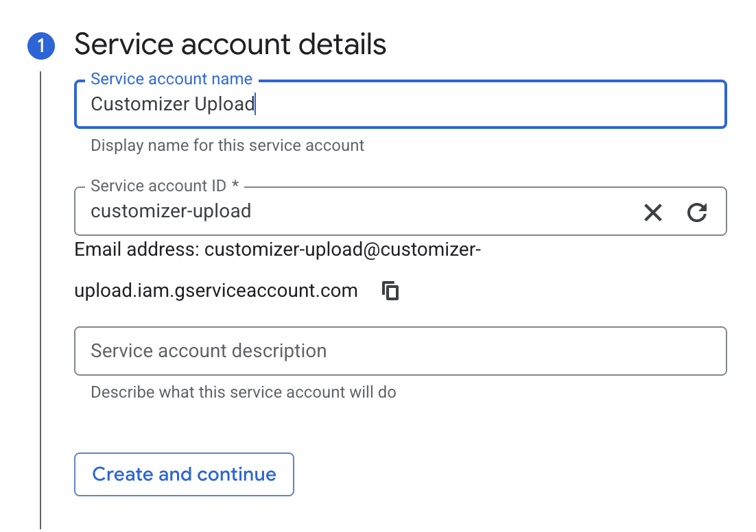The width and height of the screenshot is (756, 532).
Task: Focus the Service account name field
Action: pyautogui.click(x=480, y=104)
